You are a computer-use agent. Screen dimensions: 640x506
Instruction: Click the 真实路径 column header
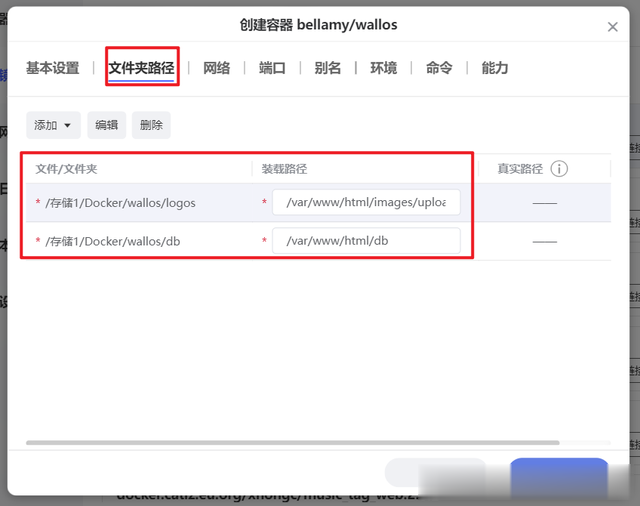[x=520, y=169]
